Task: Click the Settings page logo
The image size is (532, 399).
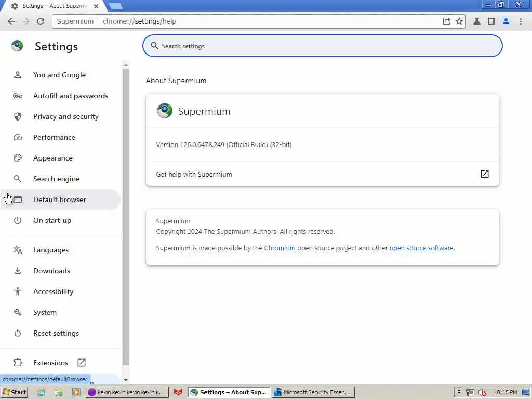Action: [x=17, y=46]
